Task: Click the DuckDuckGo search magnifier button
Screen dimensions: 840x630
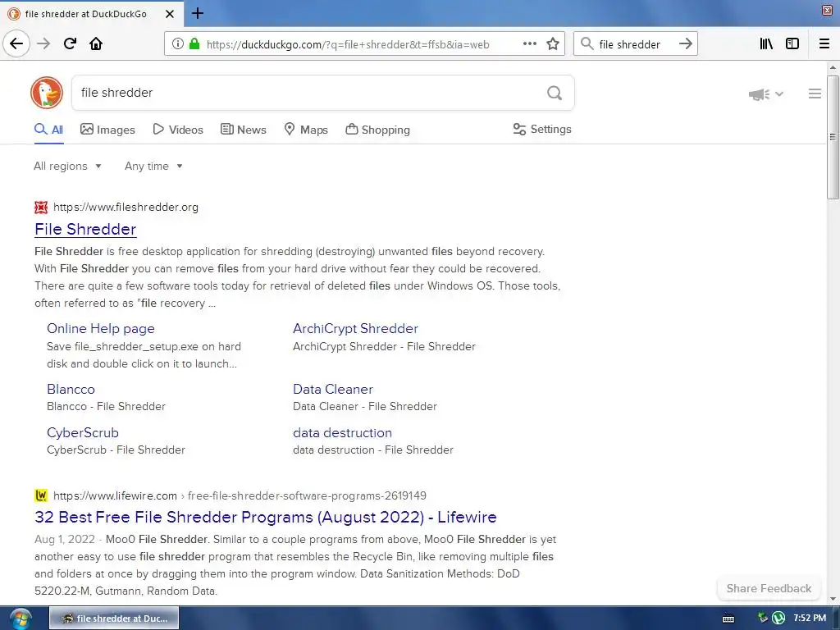Action: pyautogui.click(x=555, y=93)
